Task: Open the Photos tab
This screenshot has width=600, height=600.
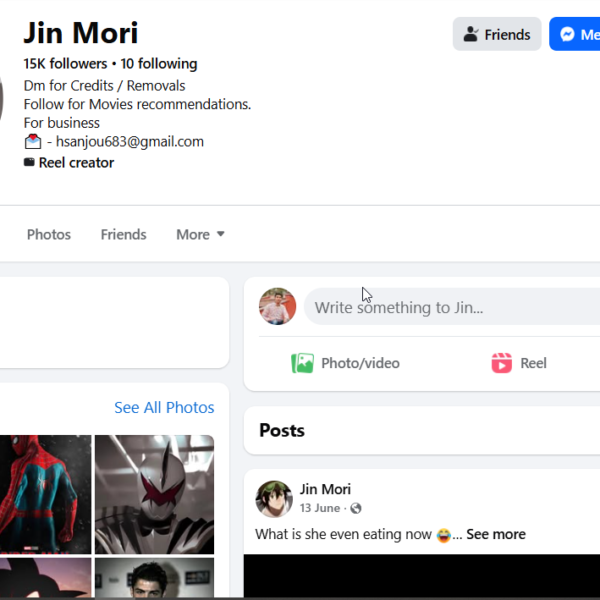Action: pyautogui.click(x=49, y=234)
